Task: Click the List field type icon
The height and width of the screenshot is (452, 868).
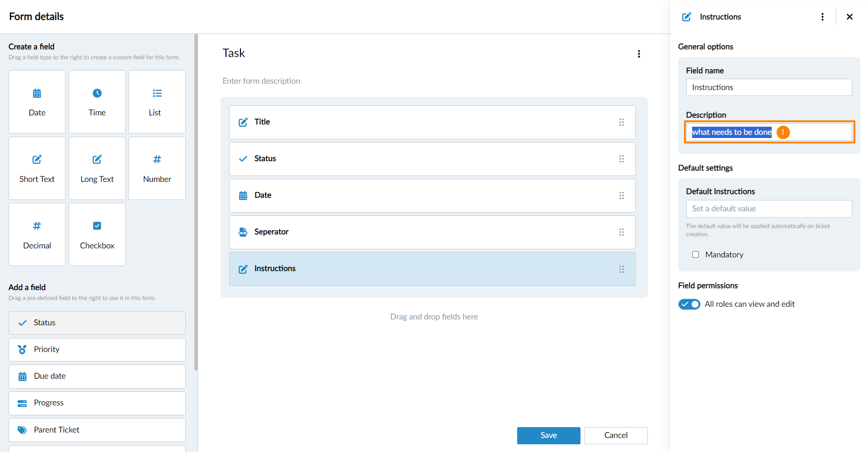Action: point(157,94)
